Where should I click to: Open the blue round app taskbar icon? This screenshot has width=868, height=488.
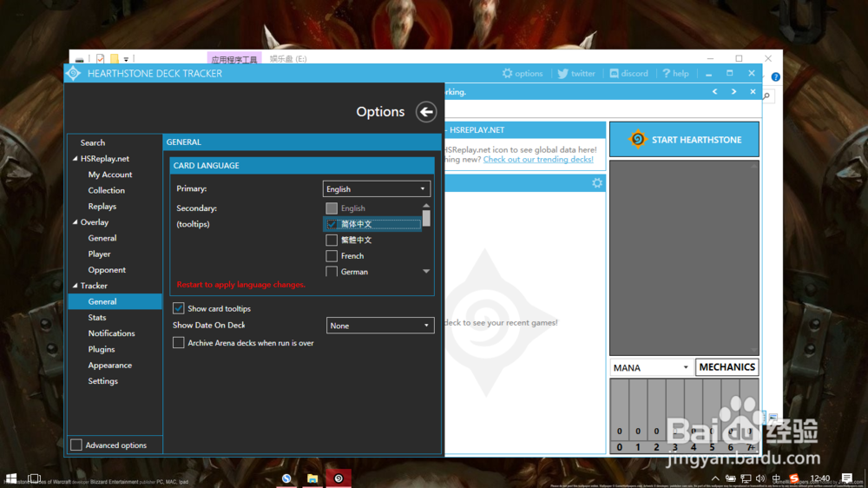[286, 478]
